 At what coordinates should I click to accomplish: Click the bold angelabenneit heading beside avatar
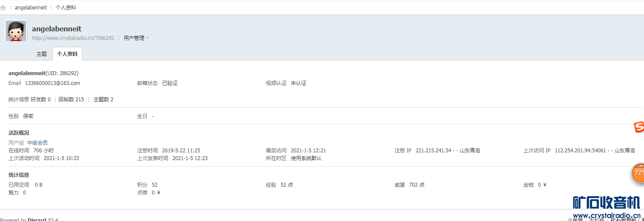click(57, 29)
